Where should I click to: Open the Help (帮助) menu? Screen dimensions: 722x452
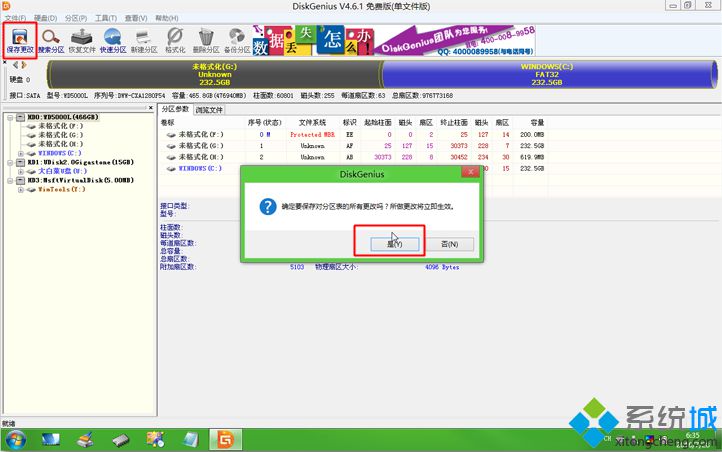click(x=166, y=18)
